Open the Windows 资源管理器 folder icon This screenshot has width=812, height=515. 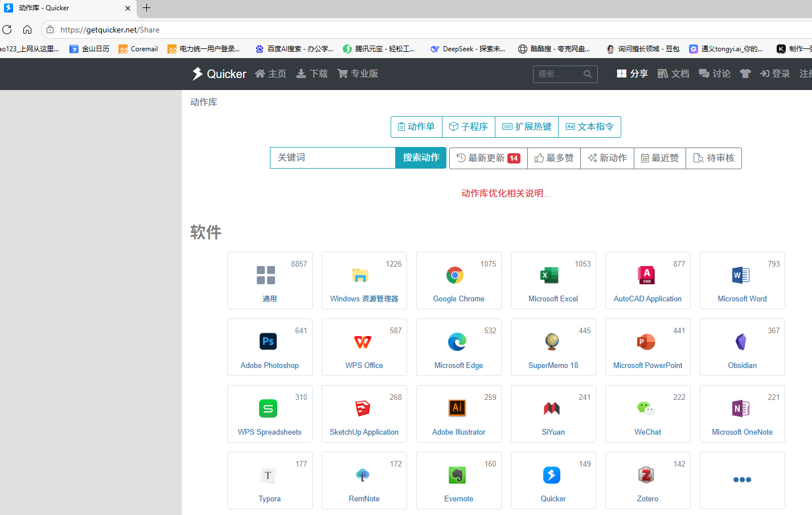point(360,276)
